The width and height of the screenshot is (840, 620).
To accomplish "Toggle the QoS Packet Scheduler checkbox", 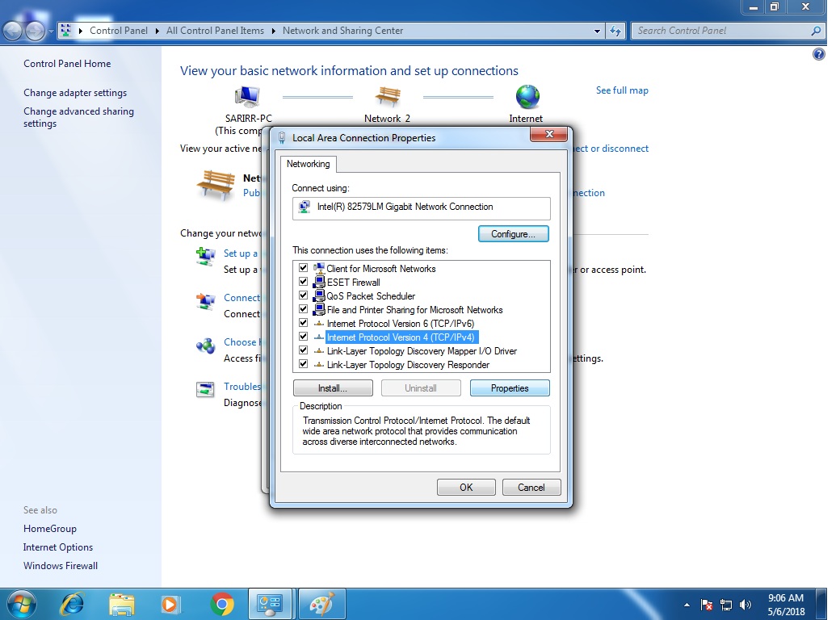I will coord(303,295).
